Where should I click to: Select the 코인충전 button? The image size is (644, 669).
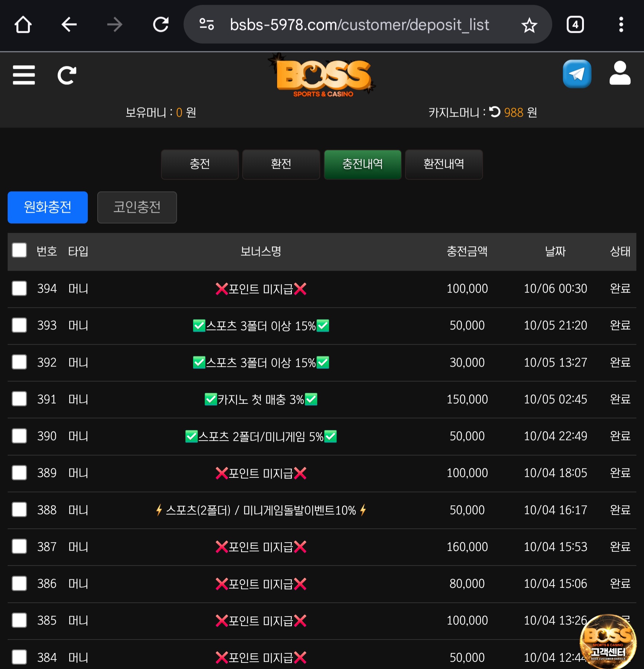tap(137, 207)
